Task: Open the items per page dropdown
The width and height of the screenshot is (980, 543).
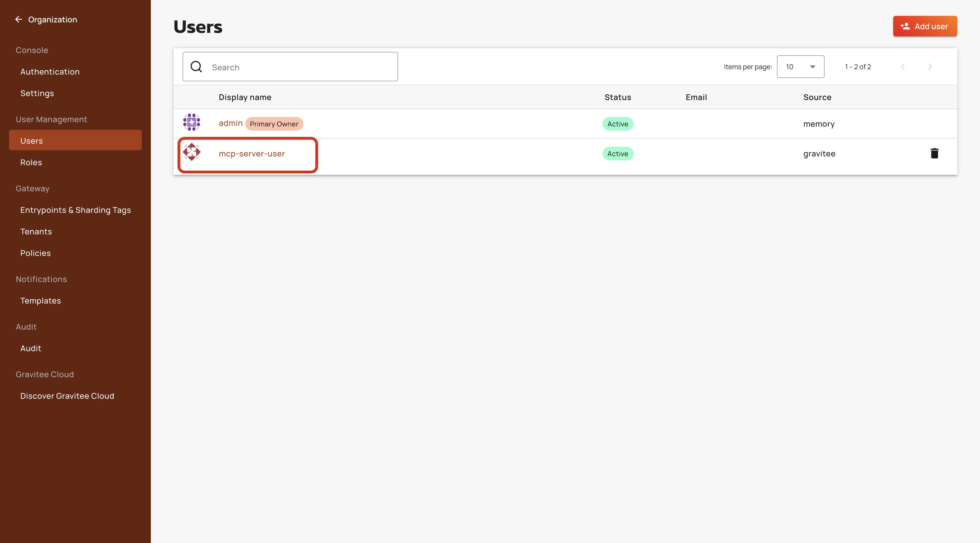Action: (800, 67)
